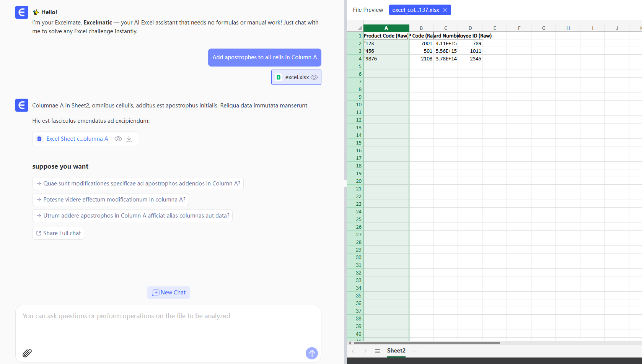The height and width of the screenshot is (364, 642).
Task: Choose the 'Potesne videre effectum' suggestion
Action: 111,200
